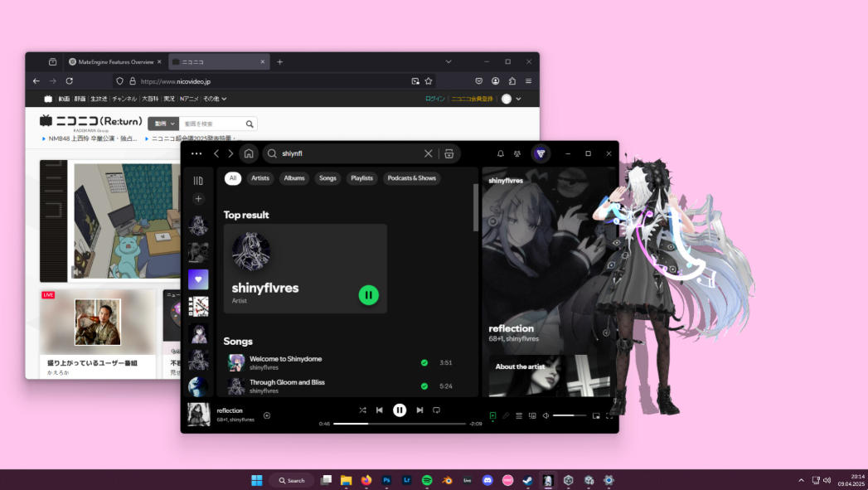Open the About the artist card

[x=550, y=376]
